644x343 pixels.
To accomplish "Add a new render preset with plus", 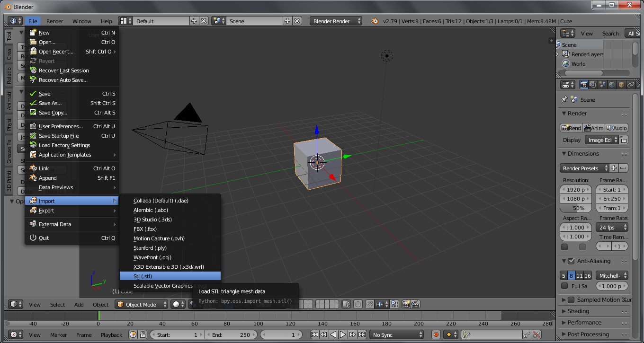I will pyautogui.click(x=614, y=168).
